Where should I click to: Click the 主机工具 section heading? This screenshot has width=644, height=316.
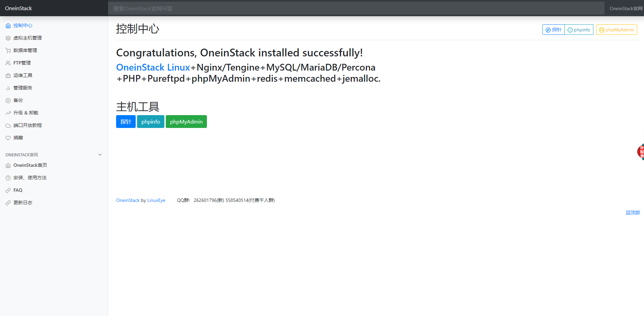[138, 107]
